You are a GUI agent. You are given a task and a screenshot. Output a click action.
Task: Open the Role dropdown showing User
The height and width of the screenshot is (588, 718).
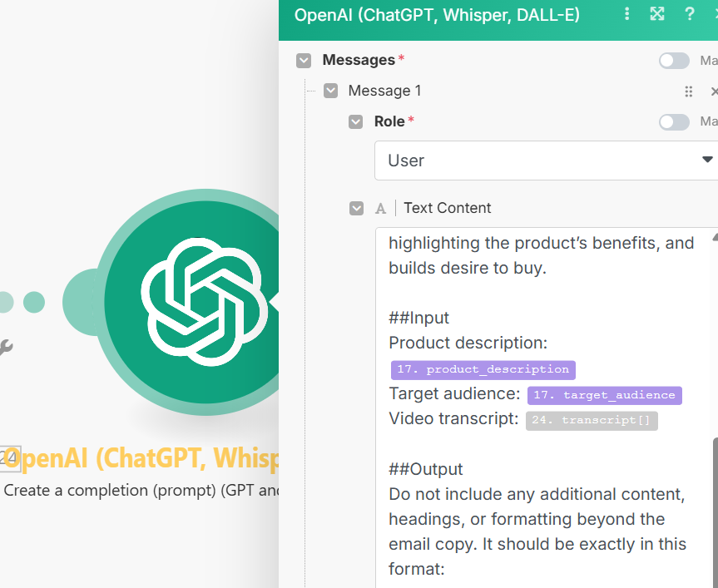546,161
